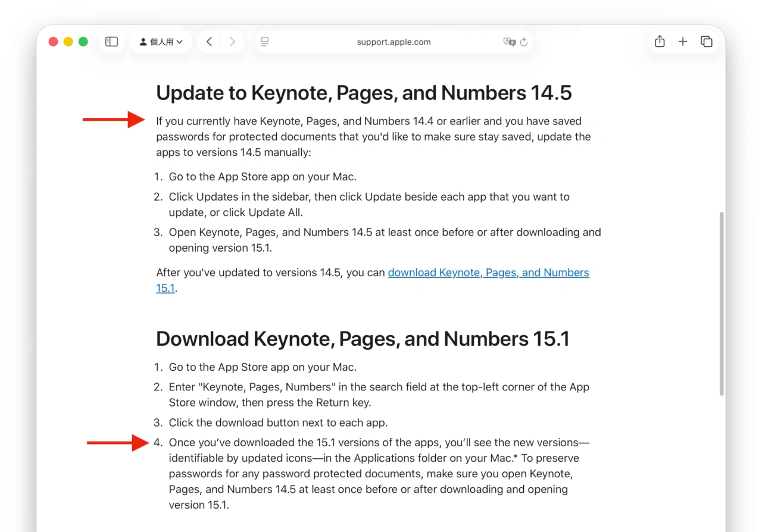This screenshot has height=532, width=762.
Task: Enter full screen with the green traffic light
Action: [83, 42]
